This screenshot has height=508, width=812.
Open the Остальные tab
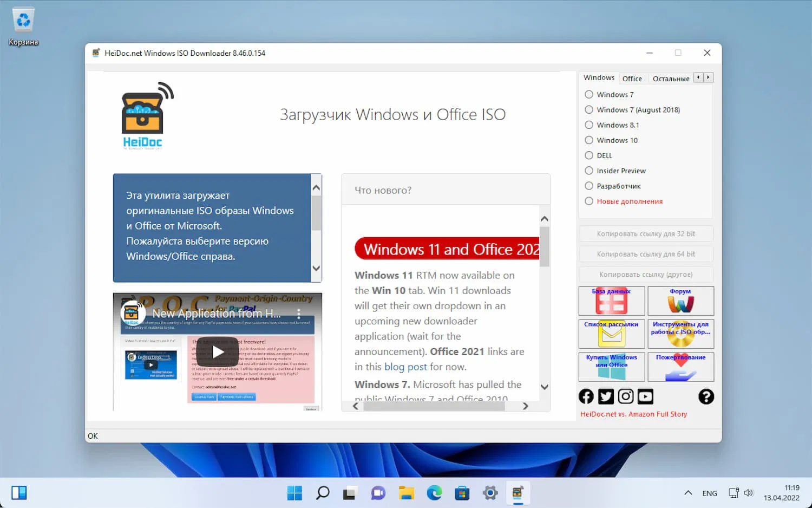(671, 78)
